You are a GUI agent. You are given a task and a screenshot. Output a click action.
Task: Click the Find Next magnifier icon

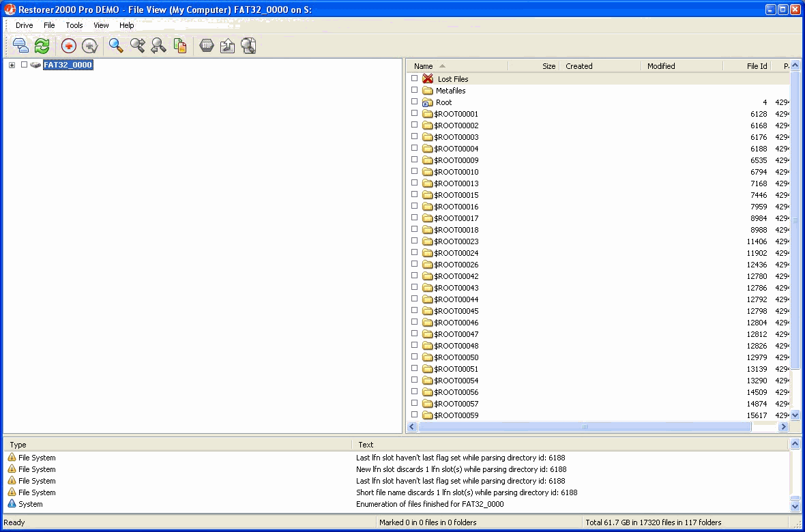point(138,46)
